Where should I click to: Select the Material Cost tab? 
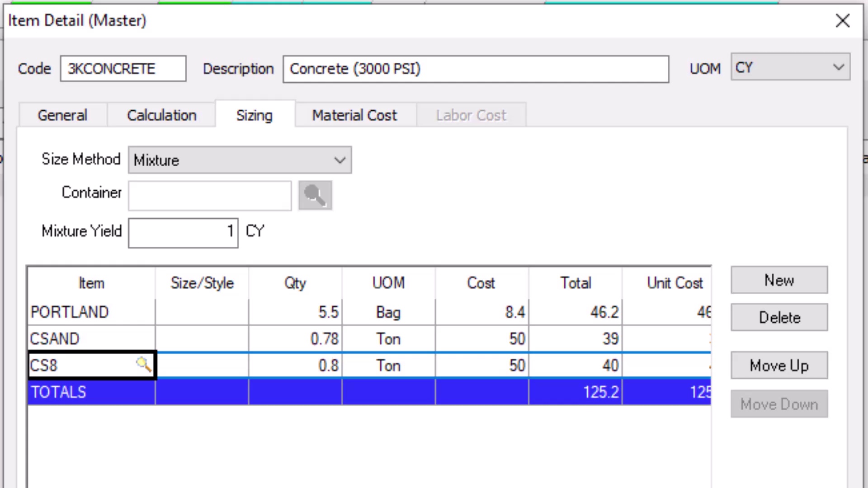(354, 115)
